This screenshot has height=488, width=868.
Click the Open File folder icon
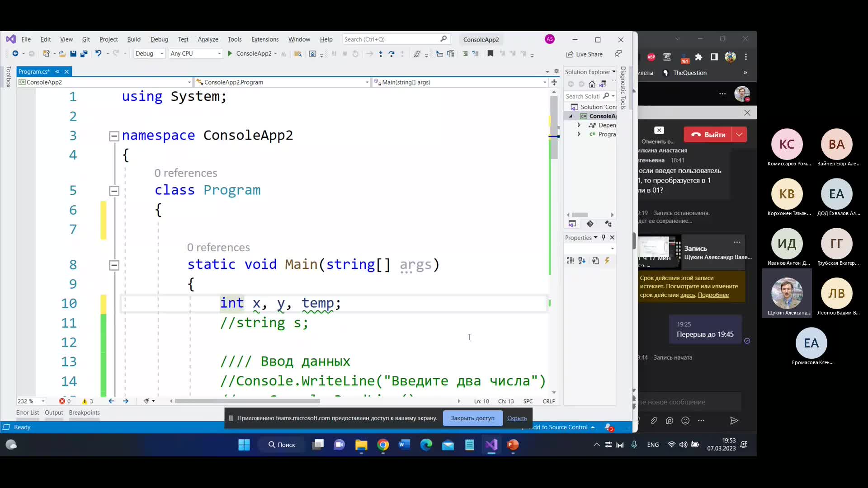(x=62, y=53)
